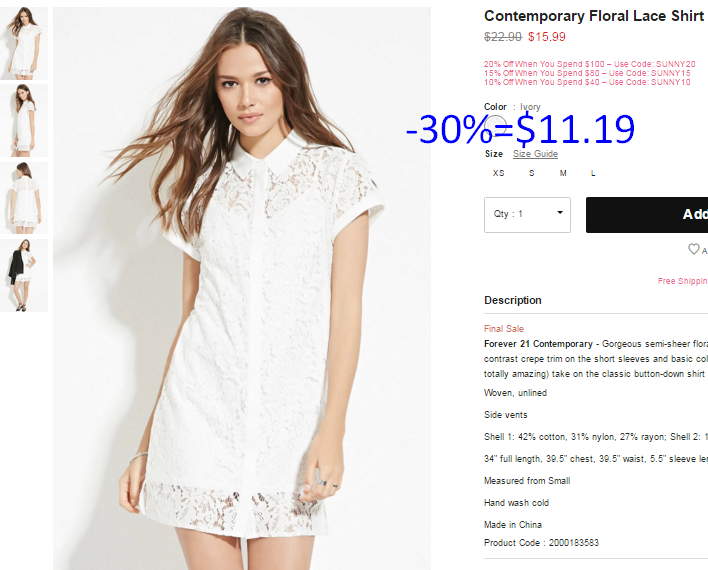Open the Free Shipping link
The width and height of the screenshot is (708, 570).
pos(683,281)
